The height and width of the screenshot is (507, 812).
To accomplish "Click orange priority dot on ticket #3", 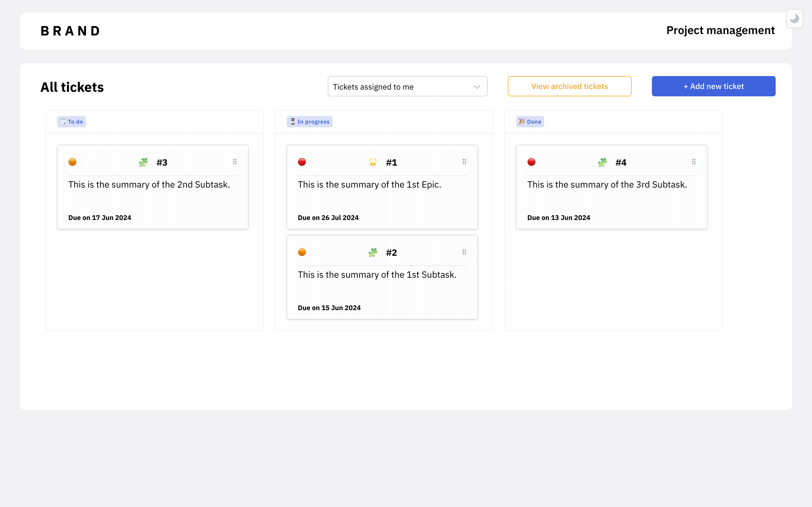I will 72,162.
